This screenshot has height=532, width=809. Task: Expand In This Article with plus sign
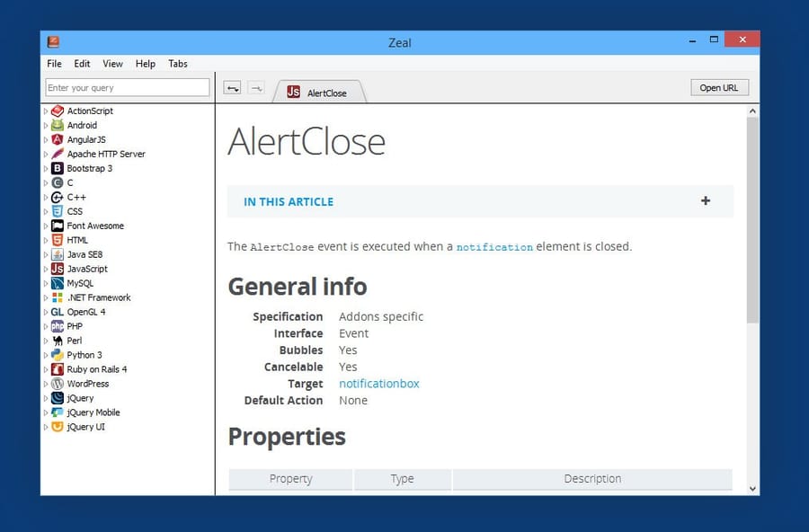click(706, 200)
